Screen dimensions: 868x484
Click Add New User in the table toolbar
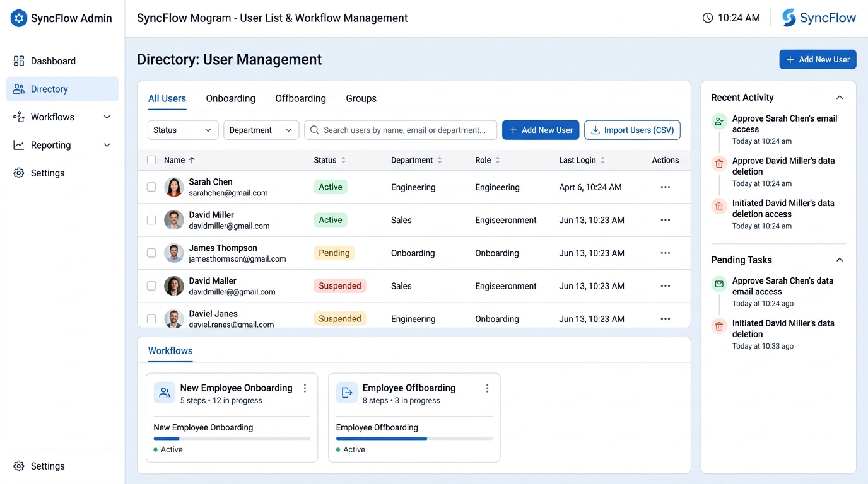tap(541, 130)
